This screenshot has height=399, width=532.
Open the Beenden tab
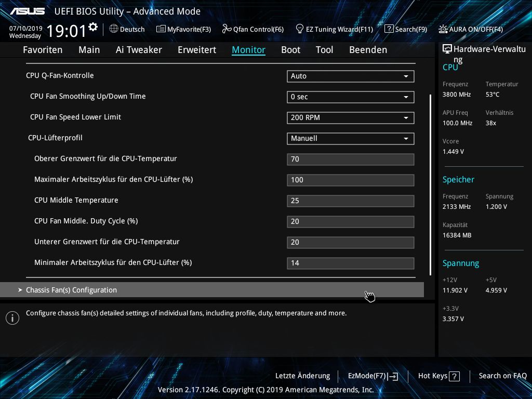tap(368, 50)
